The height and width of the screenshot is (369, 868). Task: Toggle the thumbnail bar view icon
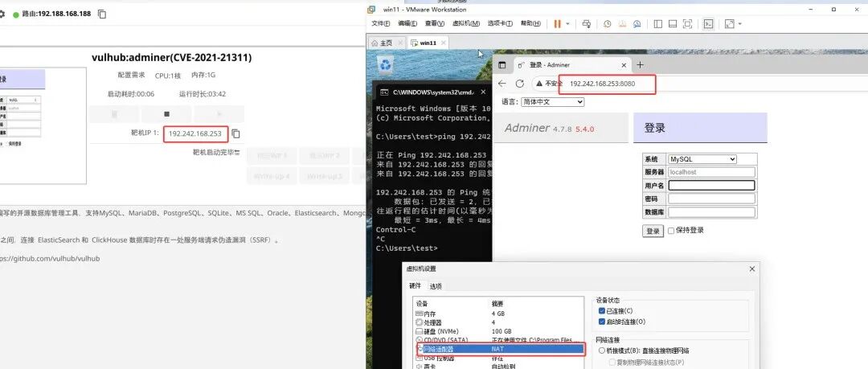(x=673, y=24)
